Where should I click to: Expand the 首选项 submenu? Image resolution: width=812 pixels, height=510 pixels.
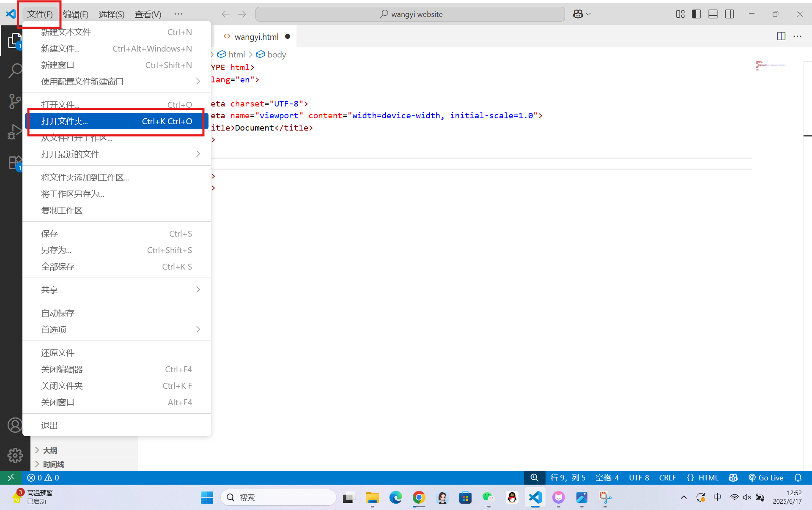pyautogui.click(x=117, y=330)
